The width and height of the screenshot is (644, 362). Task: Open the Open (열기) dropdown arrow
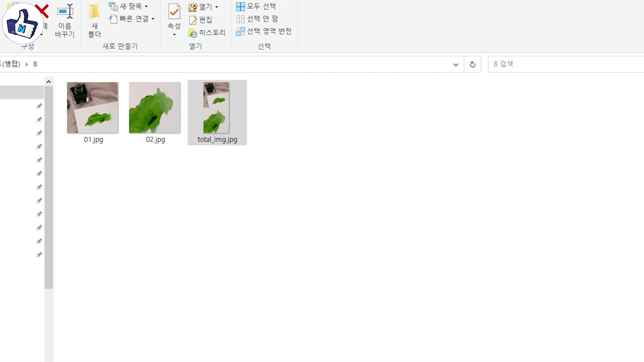pos(217,7)
